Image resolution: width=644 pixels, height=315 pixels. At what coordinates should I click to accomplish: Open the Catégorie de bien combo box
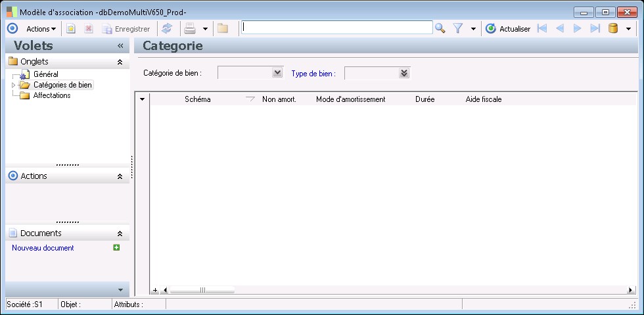pyautogui.click(x=277, y=73)
